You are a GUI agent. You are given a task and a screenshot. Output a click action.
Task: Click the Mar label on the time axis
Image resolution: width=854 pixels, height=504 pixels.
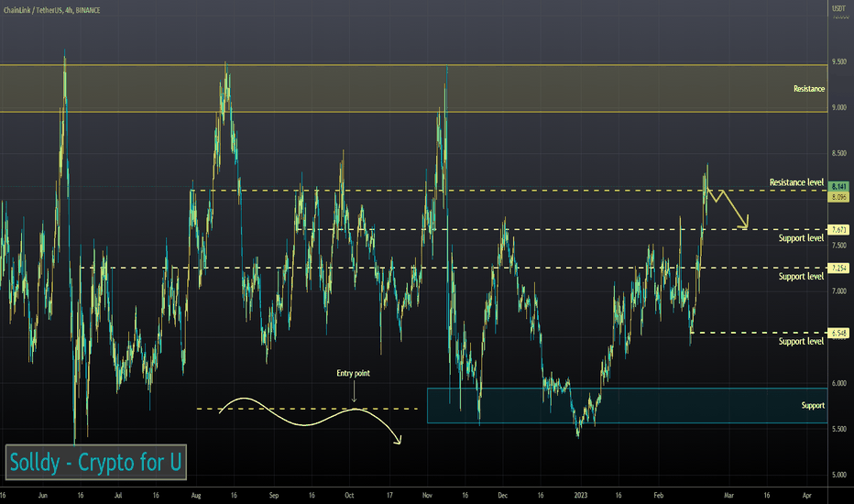(x=728, y=495)
